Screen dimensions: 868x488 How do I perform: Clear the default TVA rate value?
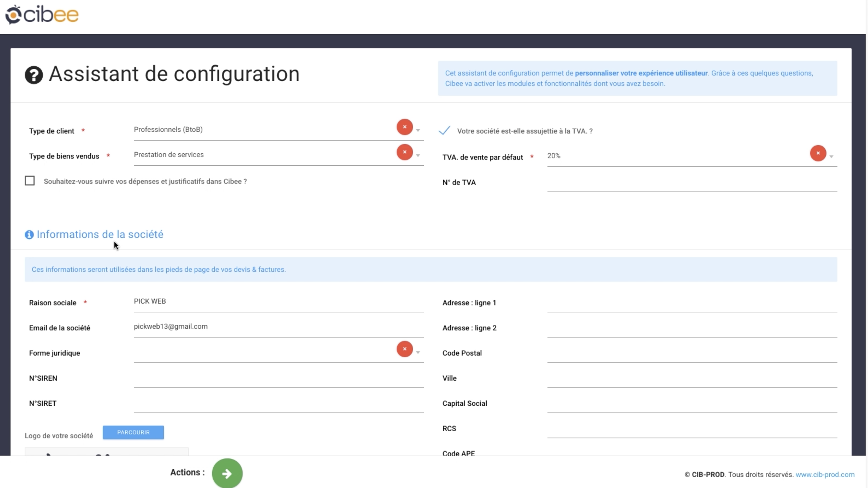pyautogui.click(x=817, y=153)
